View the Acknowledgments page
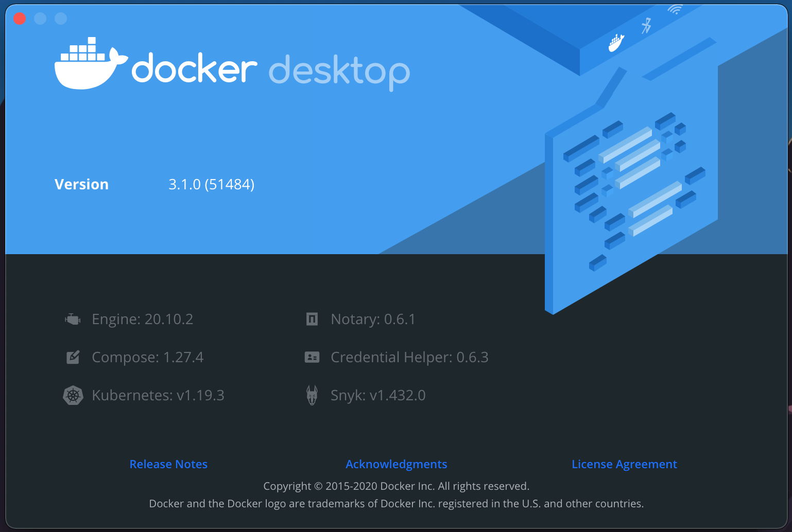The image size is (792, 532). [396, 464]
